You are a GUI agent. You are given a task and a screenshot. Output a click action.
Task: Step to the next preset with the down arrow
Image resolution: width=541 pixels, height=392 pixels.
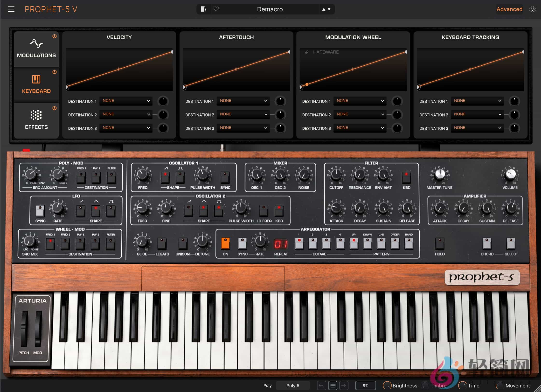point(329,9)
